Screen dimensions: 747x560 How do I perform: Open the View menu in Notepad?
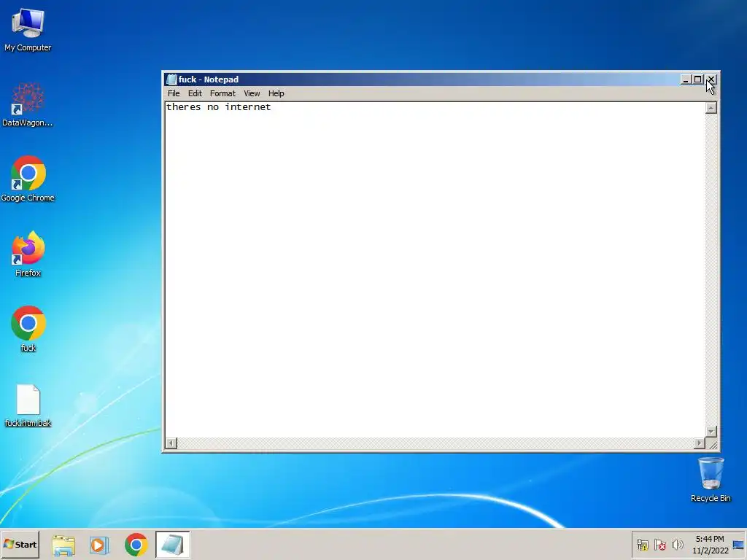pyautogui.click(x=252, y=93)
